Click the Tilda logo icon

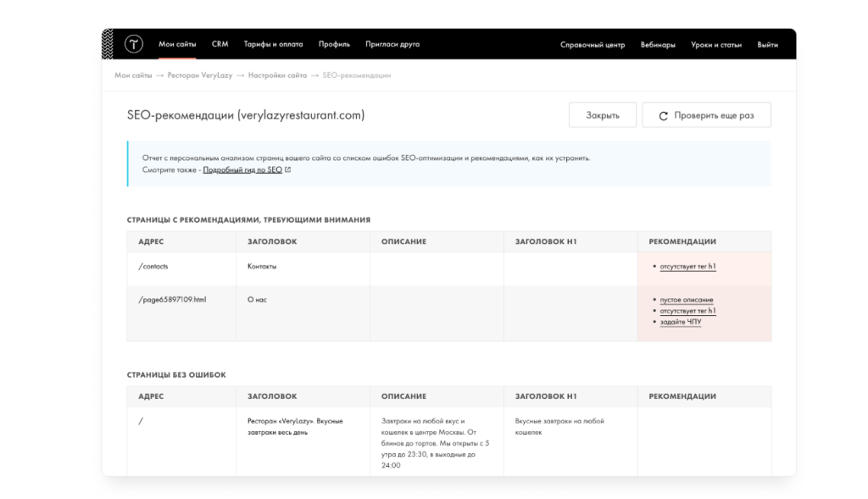[134, 44]
